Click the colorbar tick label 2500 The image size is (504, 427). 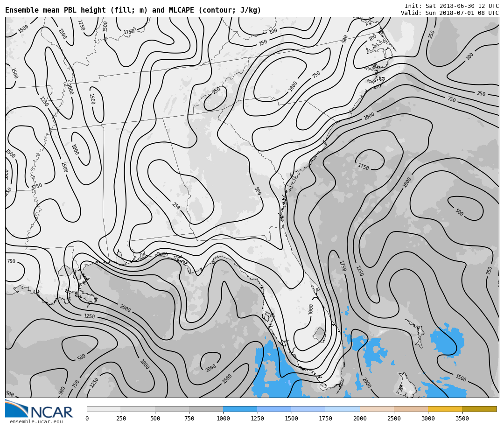pyautogui.click(x=394, y=419)
